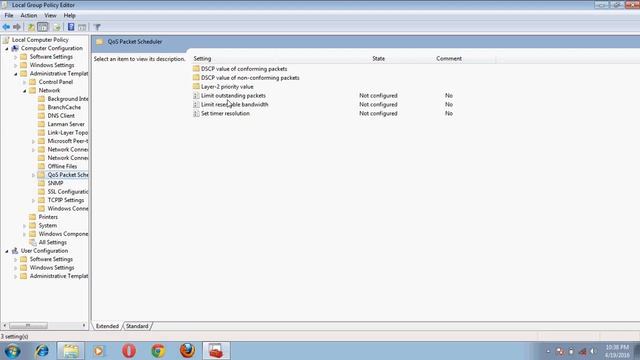This screenshot has width=640, height=360.
Task: Toggle the Show/Hide Action Pane icon
Action: tap(82, 27)
